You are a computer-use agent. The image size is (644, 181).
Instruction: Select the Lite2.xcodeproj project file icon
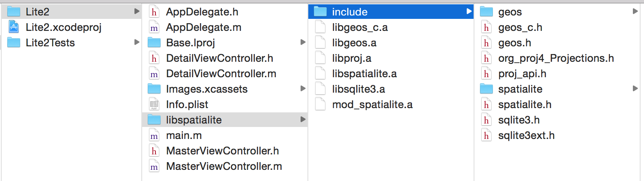point(14,27)
